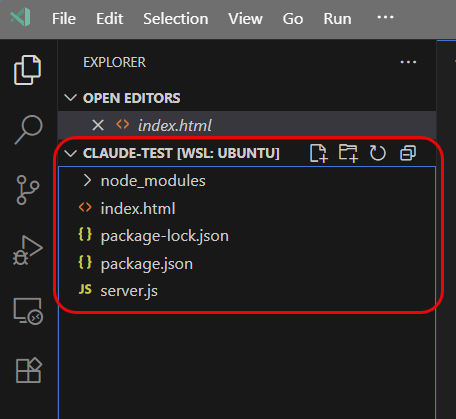Open the Extensions view icon
The height and width of the screenshot is (419, 456).
(29, 370)
